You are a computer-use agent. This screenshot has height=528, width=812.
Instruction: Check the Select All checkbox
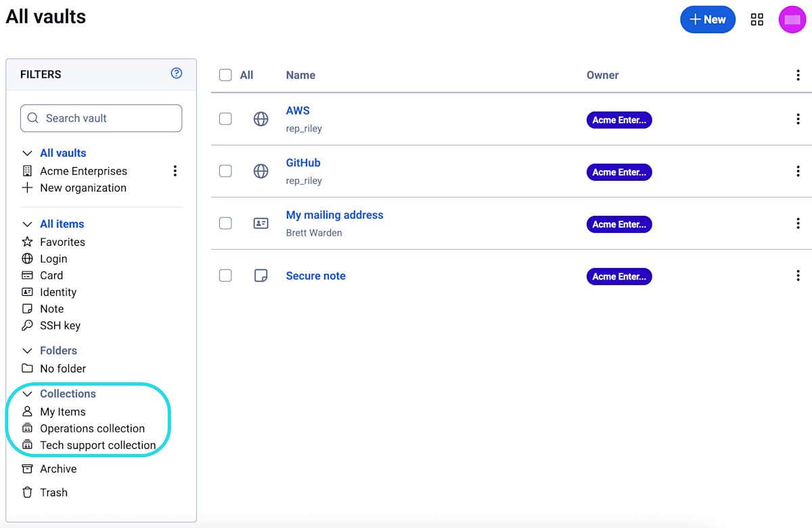225,75
